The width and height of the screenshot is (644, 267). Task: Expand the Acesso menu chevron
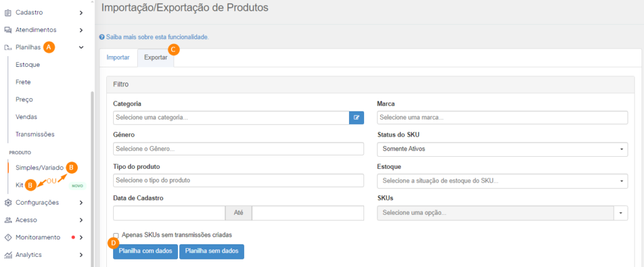tap(81, 220)
